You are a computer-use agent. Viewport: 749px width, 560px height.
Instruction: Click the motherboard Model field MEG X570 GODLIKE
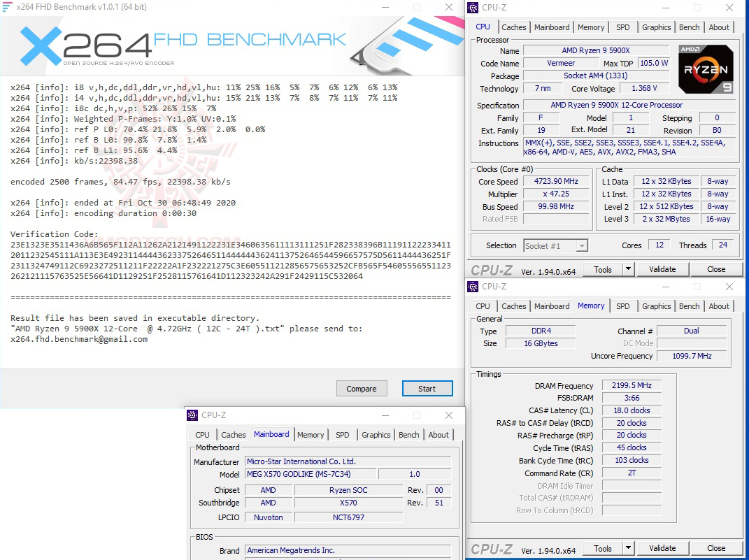point(311,474)
